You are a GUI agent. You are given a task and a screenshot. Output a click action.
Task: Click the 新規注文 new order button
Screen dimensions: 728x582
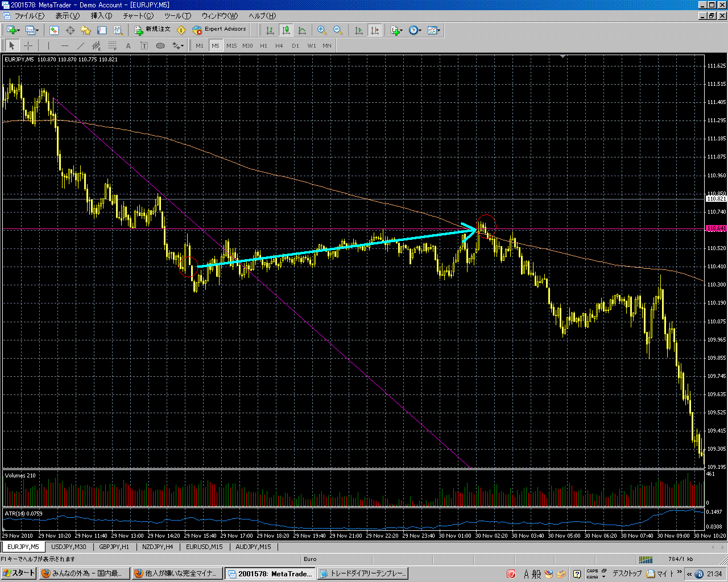[152, 30]
